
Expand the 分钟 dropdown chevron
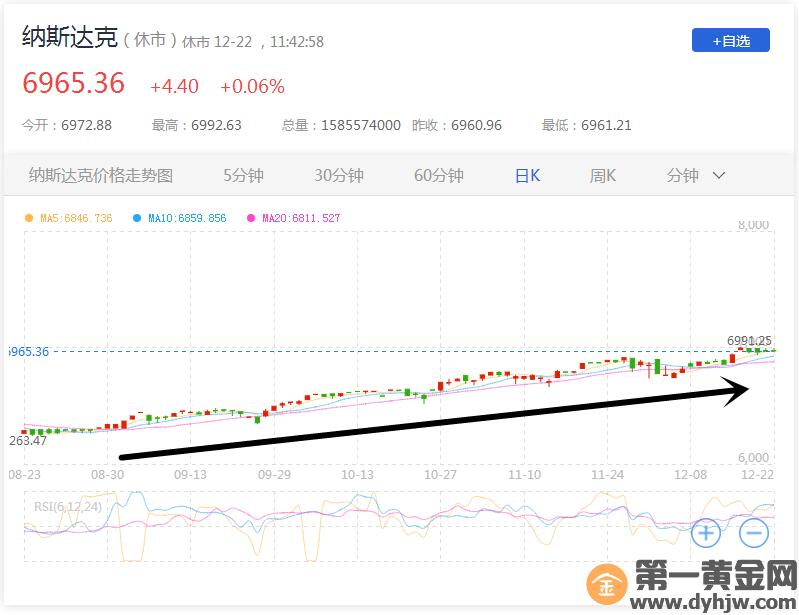click(718, 176)
